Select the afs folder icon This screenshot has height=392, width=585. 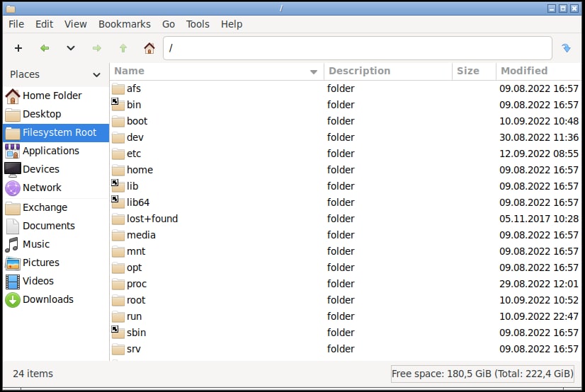click(118, 88)
